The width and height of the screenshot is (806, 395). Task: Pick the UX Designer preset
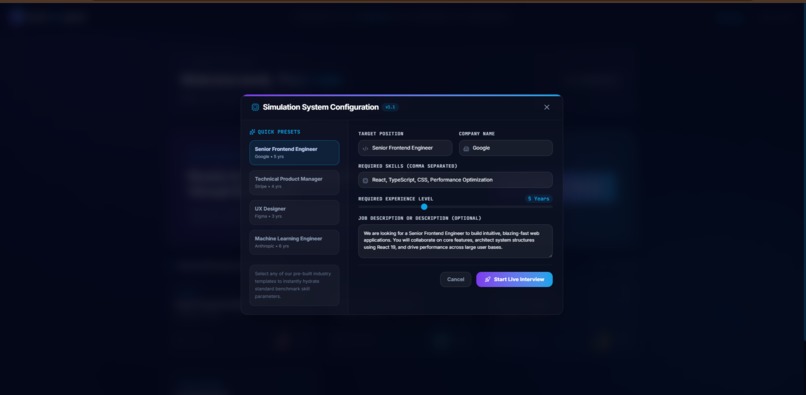tap(294, 212)
